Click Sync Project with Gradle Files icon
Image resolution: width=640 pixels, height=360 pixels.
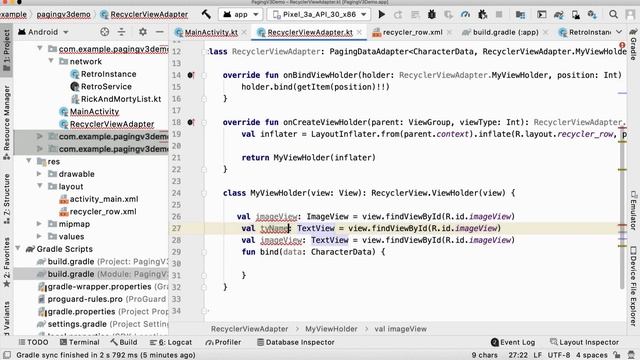coord(558,15)
